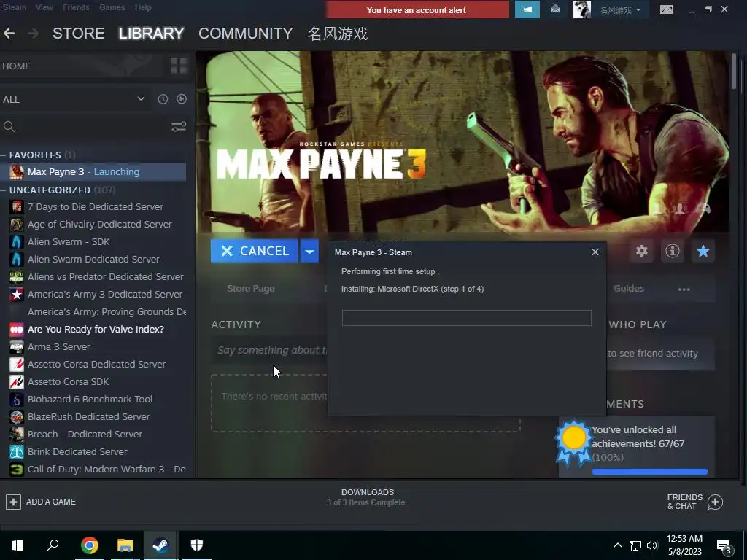This screenshot has width=747, height=560.
Task: Click the user profile avatar
Action: point(581,9)
